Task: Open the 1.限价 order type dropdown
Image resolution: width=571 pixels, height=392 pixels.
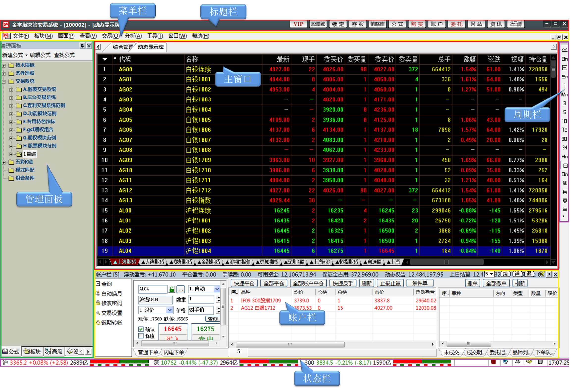Action: pos(170,310)
